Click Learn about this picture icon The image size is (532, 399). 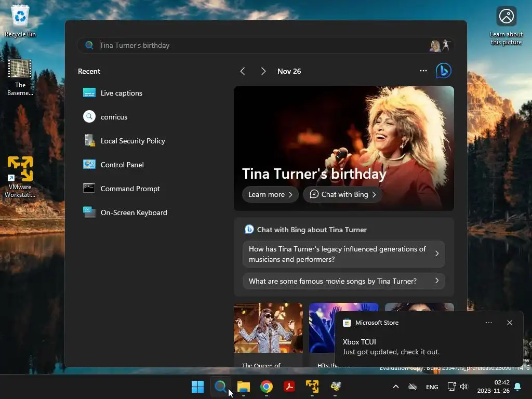coord(506,26)
